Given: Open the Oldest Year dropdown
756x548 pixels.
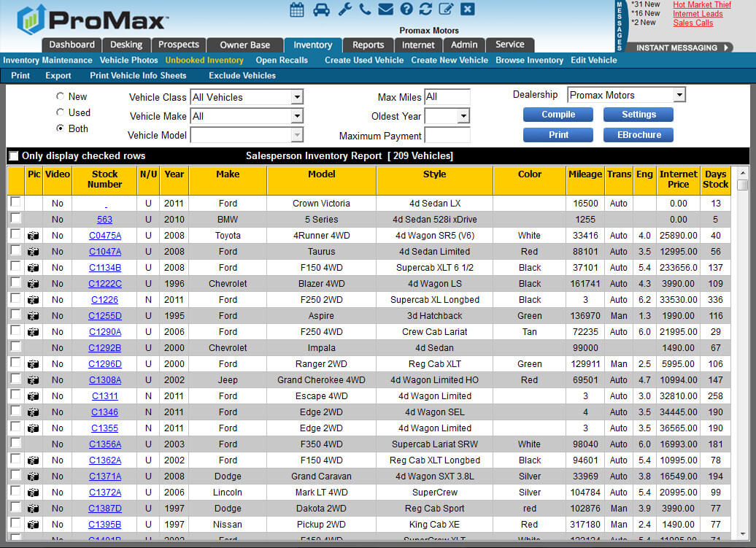Looking at the screenshot, I should [463, 116].
